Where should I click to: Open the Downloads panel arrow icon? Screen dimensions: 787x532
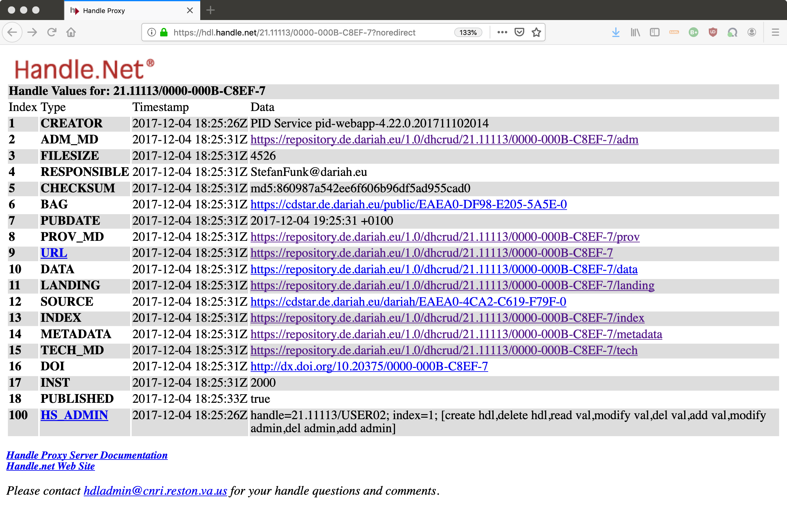point(616,32)
